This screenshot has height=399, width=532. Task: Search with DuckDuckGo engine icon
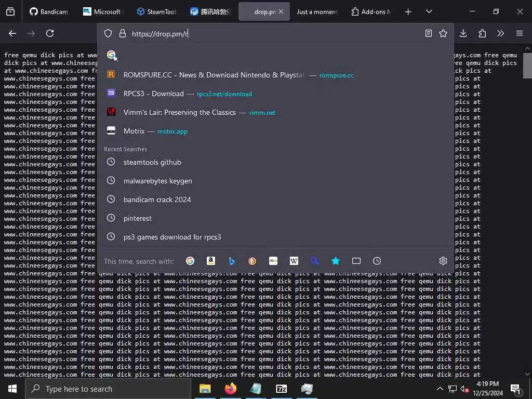click(252, 261)
